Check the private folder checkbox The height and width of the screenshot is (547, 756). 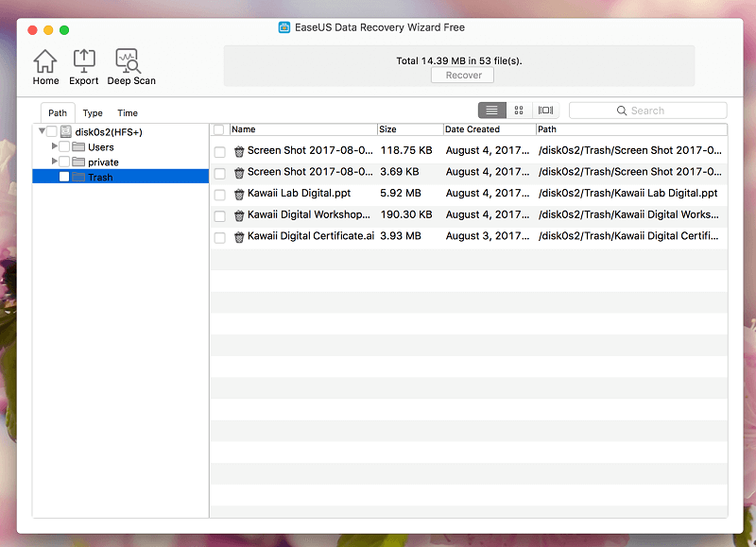[x=64, y=162]
